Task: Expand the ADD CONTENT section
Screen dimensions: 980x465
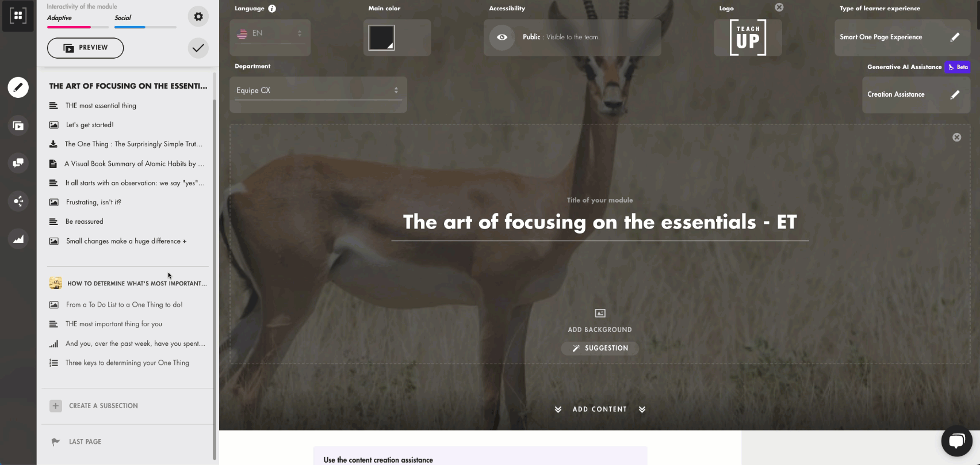Action: click(x=600, y=409)
